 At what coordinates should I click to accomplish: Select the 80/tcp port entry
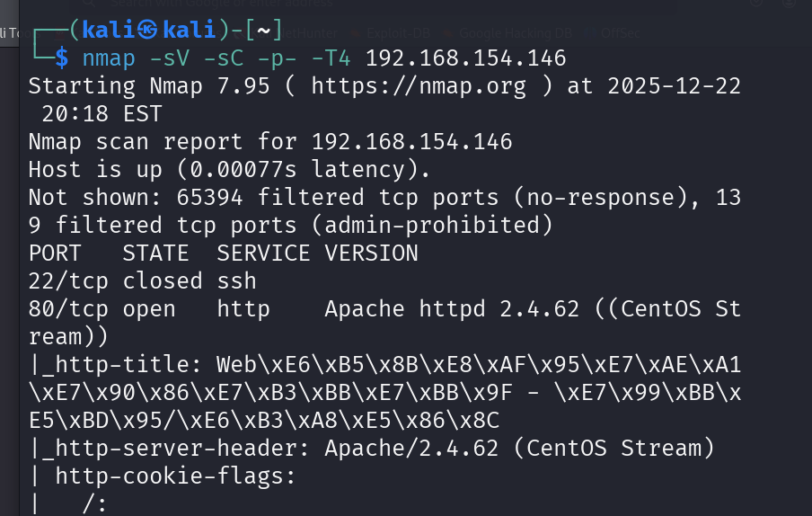point(68,308)
